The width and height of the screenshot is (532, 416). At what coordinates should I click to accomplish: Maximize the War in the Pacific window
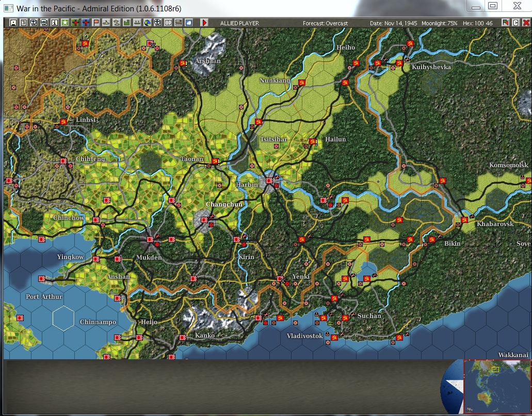coord(493,6)
